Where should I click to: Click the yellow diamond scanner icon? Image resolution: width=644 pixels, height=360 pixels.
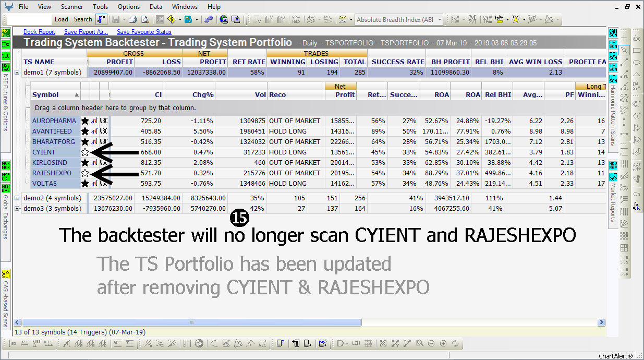pos(173,19)
